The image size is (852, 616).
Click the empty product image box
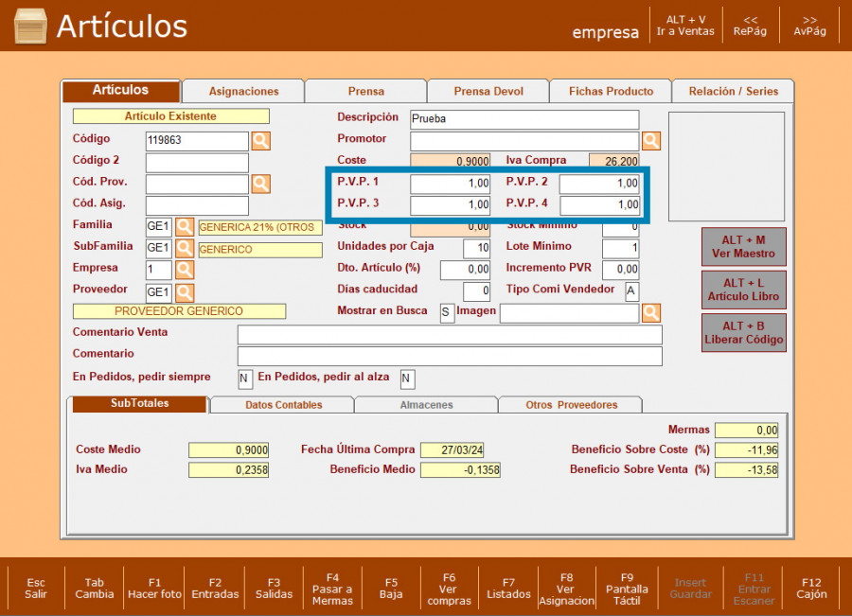726,167
